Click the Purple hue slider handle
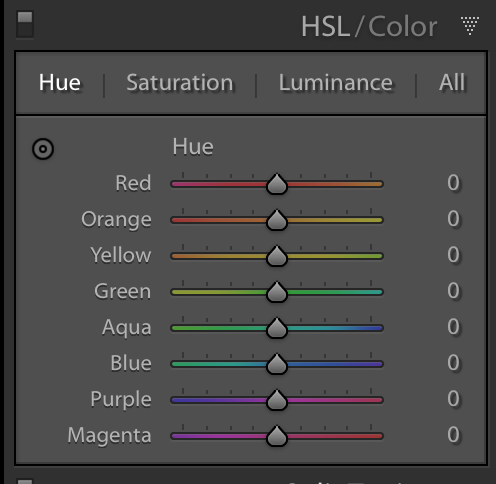 277,400
